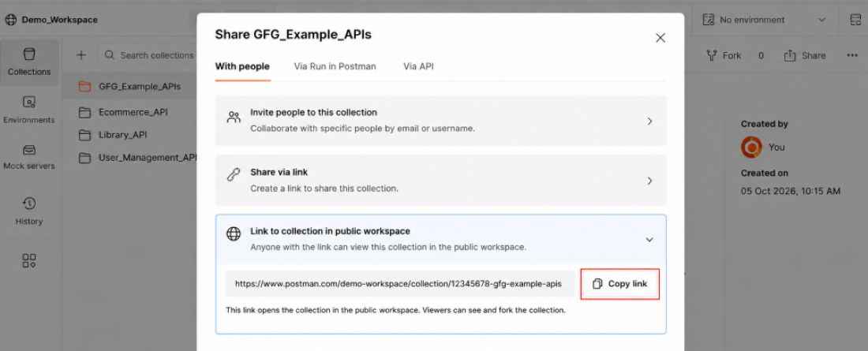868x351 pixels.
Task: Click the Demo_Workspace workspace name
Action: point(60,20)
